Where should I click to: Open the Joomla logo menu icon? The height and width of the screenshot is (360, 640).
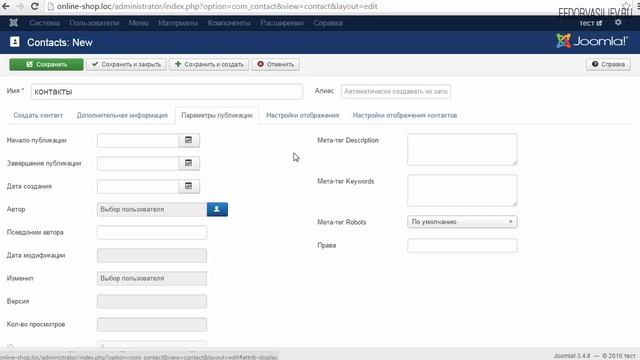pos(13,23)
